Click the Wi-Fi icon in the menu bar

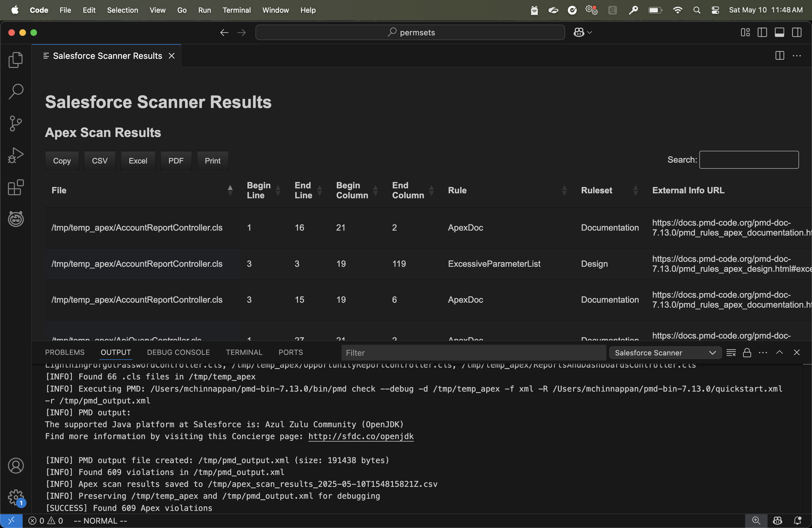click(677, 10)
